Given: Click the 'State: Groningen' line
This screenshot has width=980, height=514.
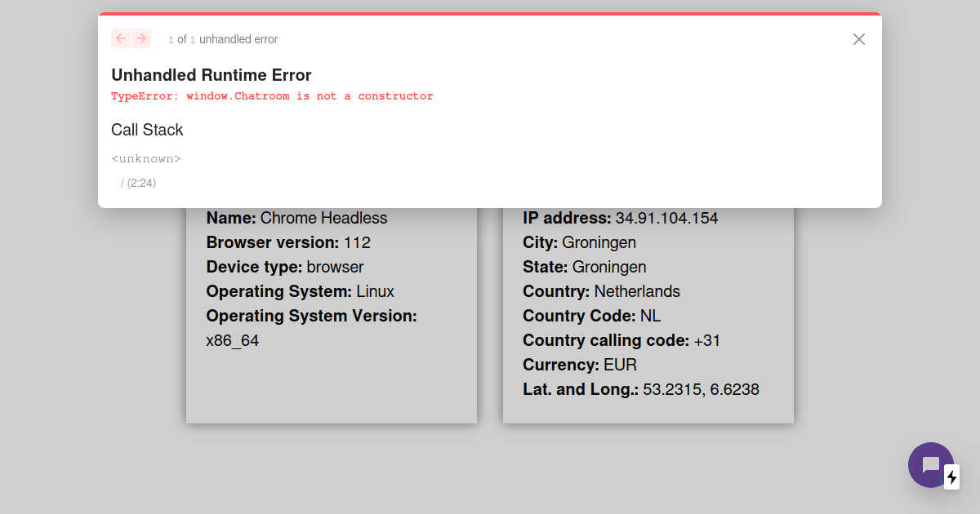Looking at the screenshot, I should click(x=585, y=267).
